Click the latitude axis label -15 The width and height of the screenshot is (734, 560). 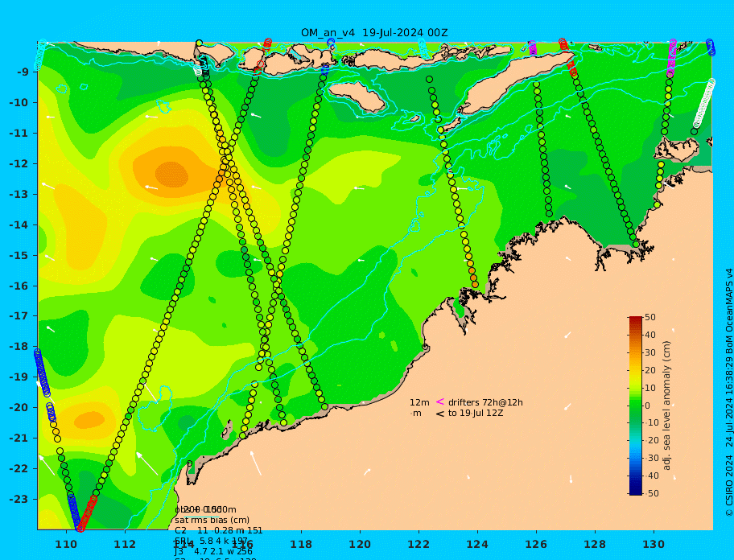coord(19,255)
